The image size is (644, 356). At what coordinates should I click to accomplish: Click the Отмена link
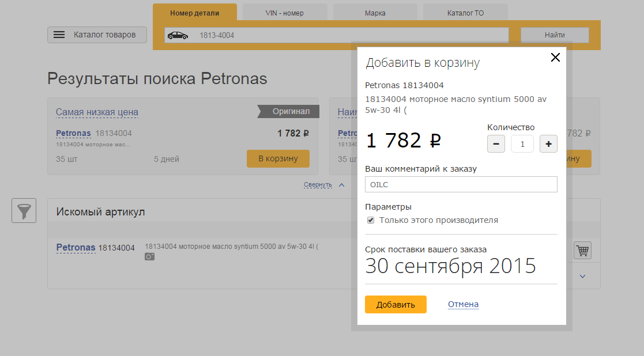(x=464, y=304)
